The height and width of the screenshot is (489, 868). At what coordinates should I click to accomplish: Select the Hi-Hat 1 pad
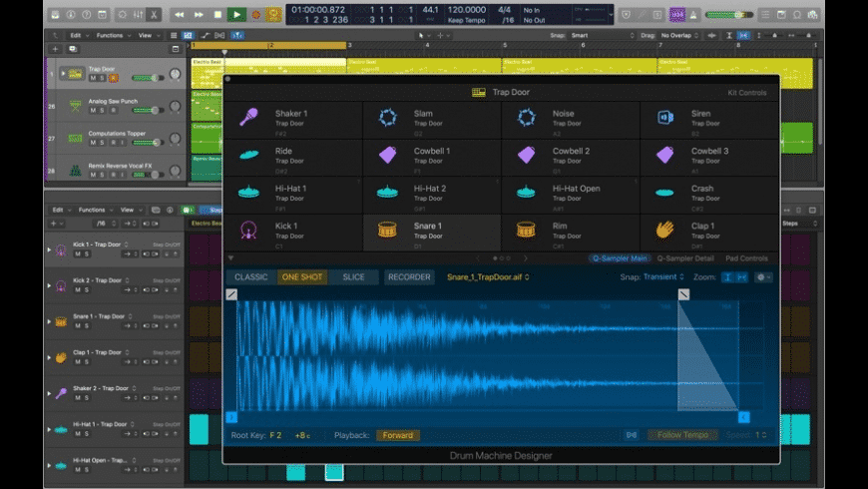pos(293,195)
